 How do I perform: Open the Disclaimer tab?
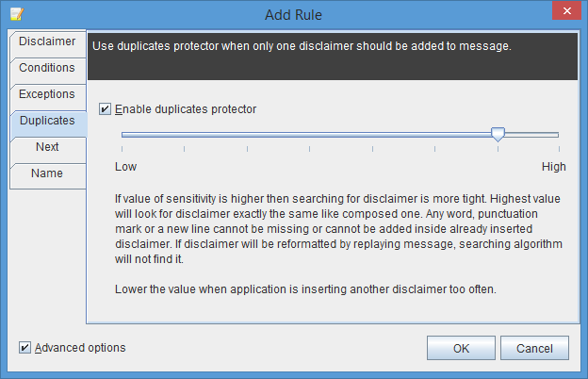click(x=48, y=41)
